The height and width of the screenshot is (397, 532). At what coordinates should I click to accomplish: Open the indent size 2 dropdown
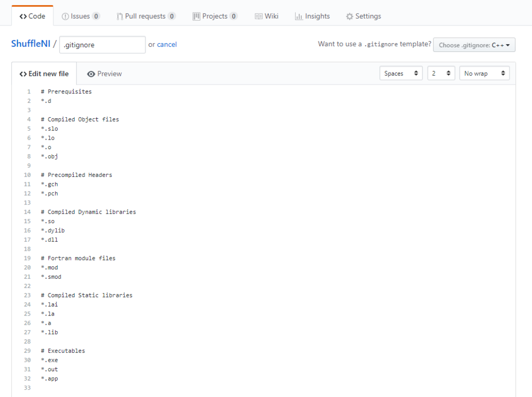(x=441, y=73)
